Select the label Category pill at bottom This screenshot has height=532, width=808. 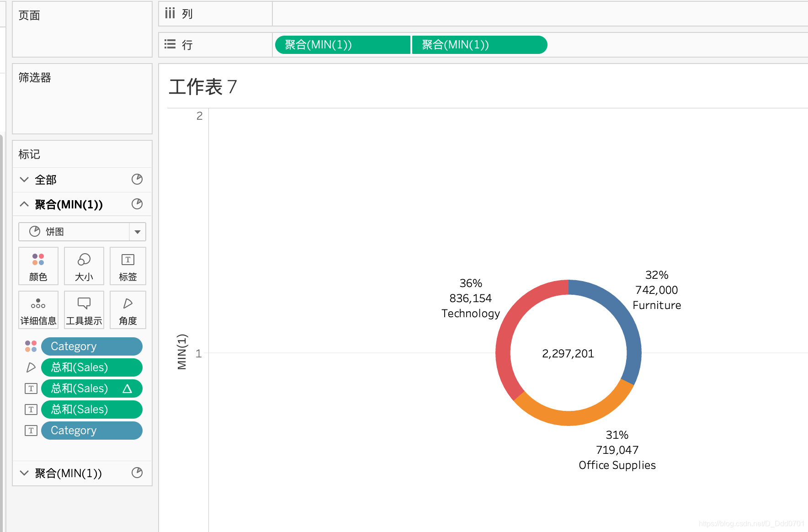(x=92, y=431)
